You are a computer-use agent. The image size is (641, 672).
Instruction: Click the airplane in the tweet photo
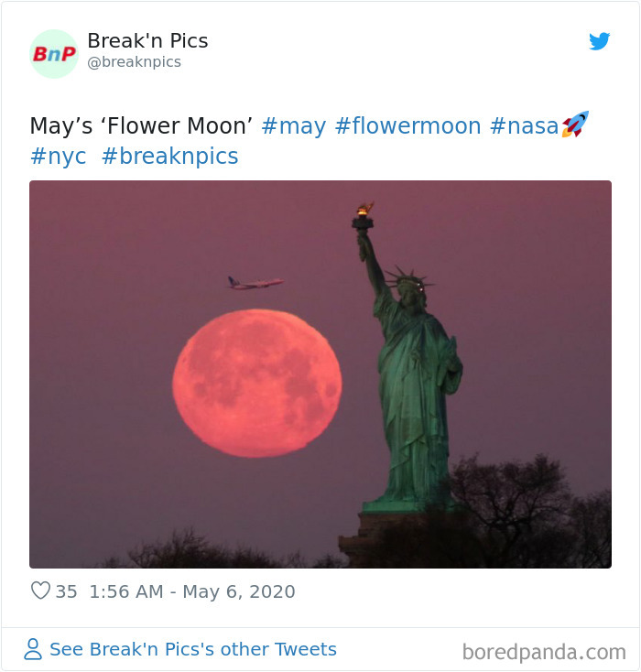255,283
